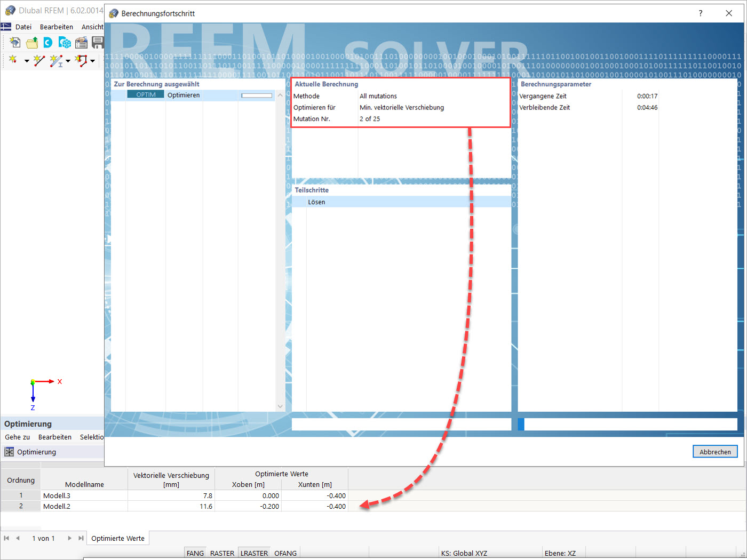Open the Datei menu

(x=23, y=27)
